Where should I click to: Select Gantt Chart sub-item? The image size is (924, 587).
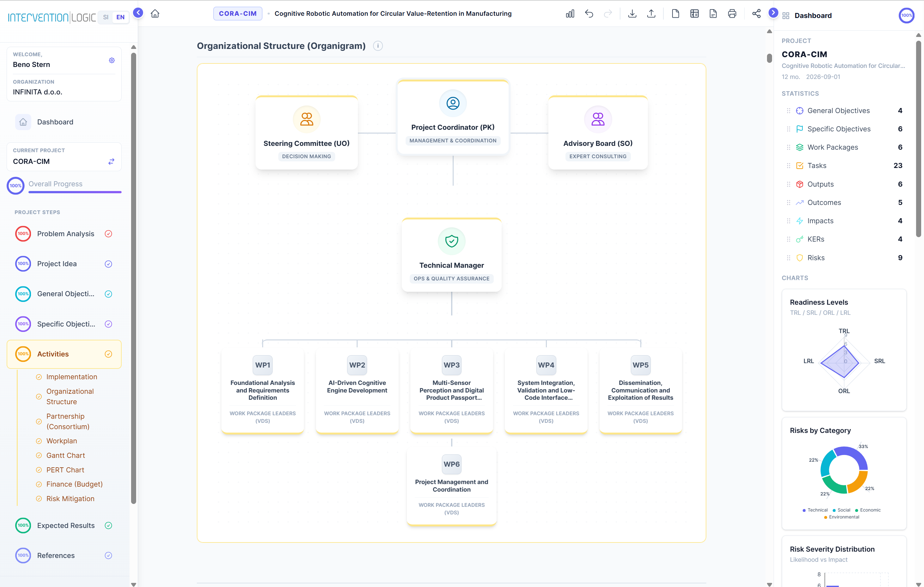[x=66, y=455]
